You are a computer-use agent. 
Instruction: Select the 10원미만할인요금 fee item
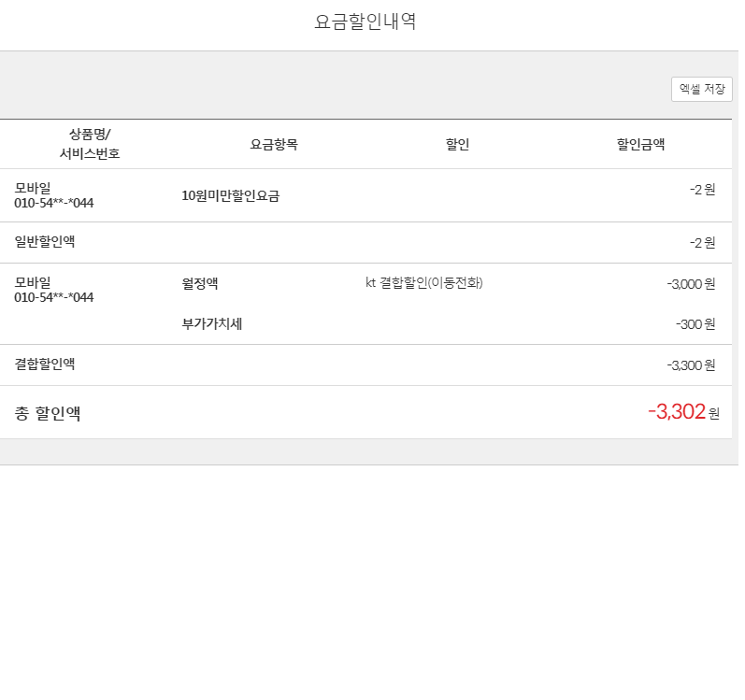[x=231, y=196]
